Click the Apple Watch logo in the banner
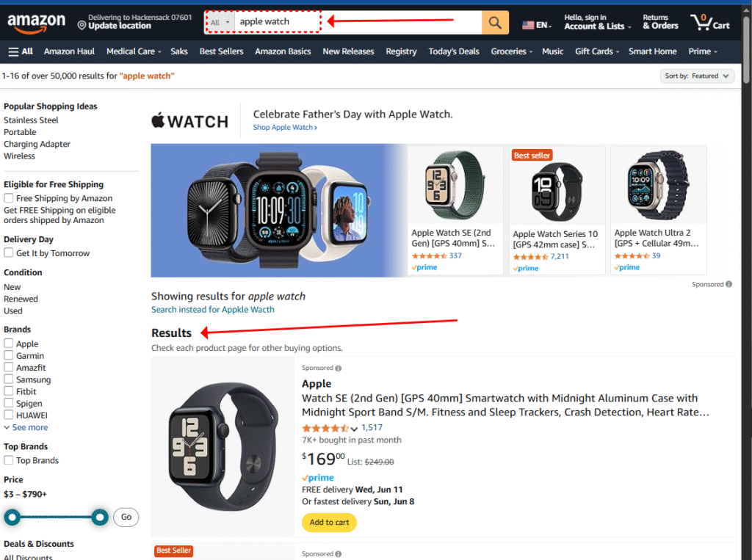The width and height of the screenshot is (752, 560). point(189,120)
